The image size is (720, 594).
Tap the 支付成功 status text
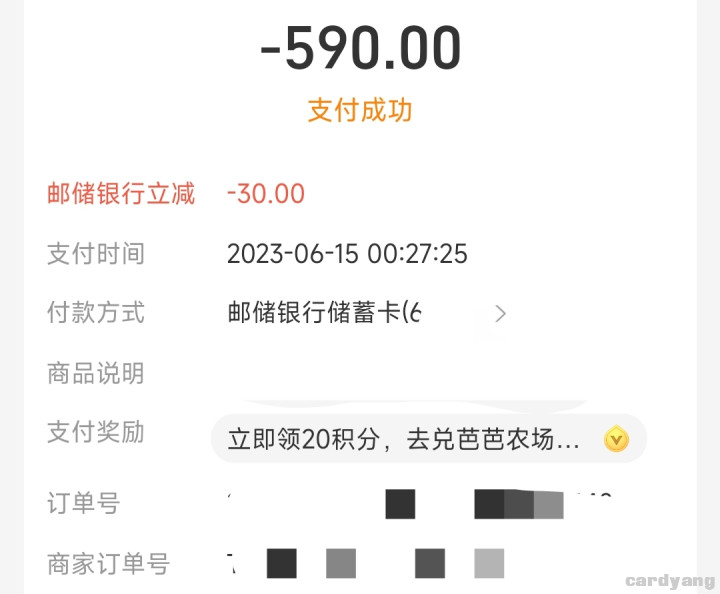click(360, 110)
